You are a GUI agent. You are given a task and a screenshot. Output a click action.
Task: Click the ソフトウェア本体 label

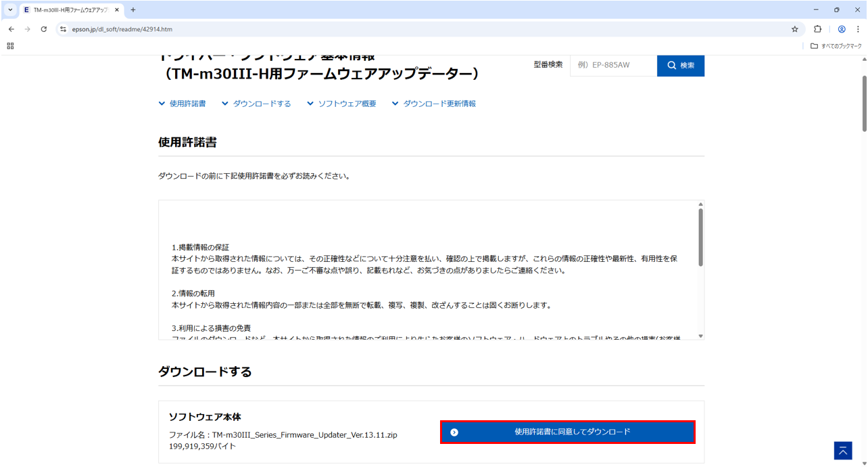click(x=205, y=417)
